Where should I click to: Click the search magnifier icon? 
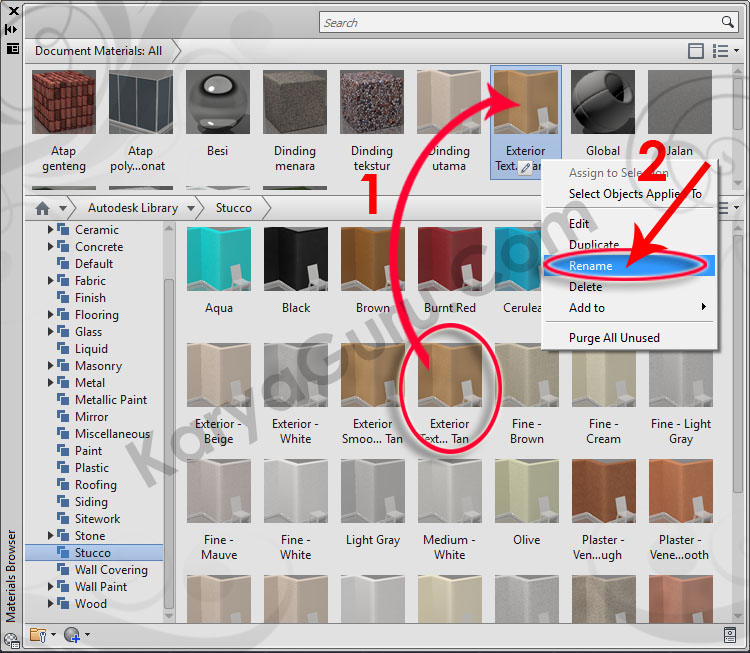click(728, 22)
